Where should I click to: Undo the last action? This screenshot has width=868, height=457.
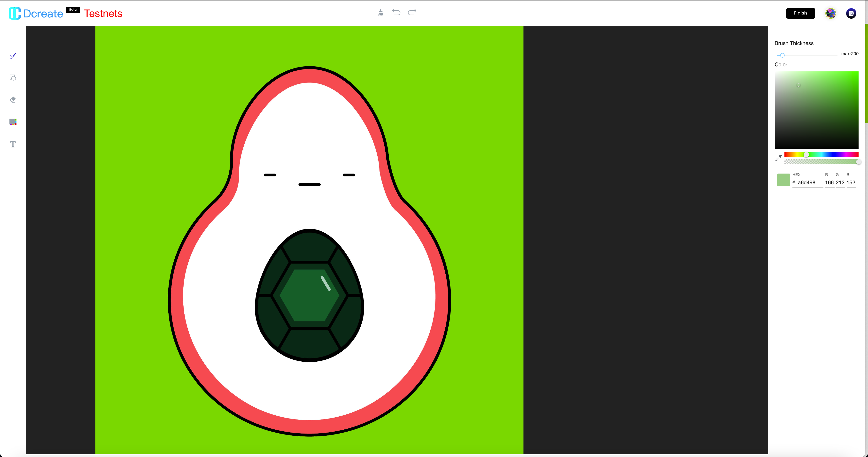click(396, 13)
